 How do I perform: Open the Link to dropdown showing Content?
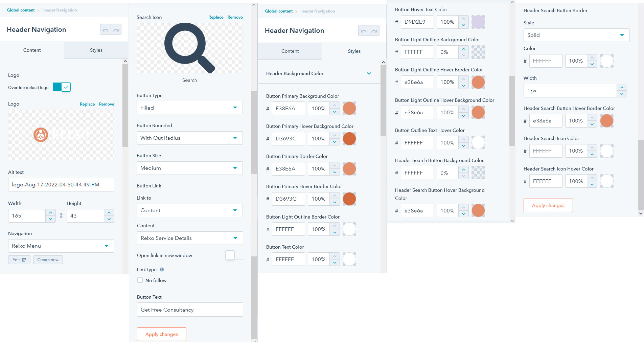(x=189, y=210)
